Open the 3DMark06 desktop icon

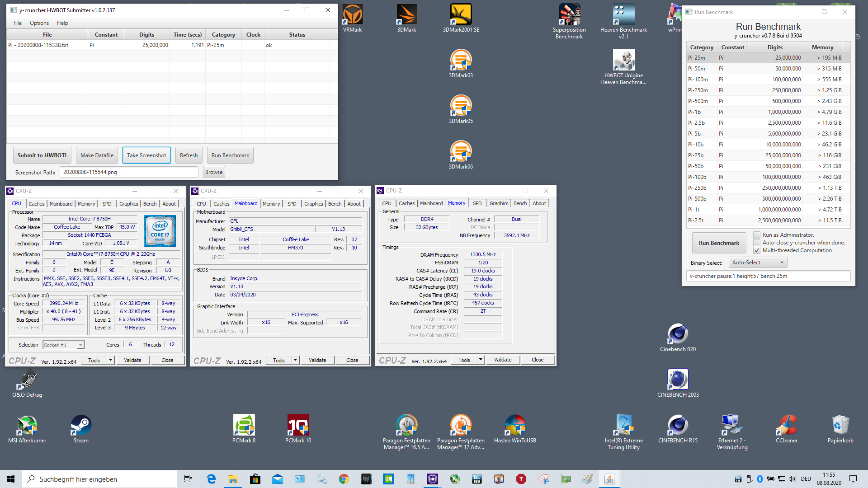[461, 155]
